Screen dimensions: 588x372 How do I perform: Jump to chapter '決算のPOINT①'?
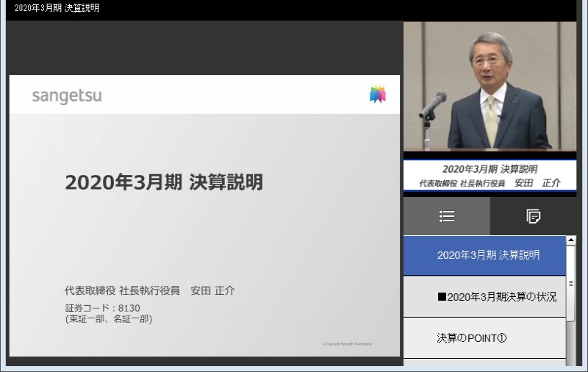(484, 338)
